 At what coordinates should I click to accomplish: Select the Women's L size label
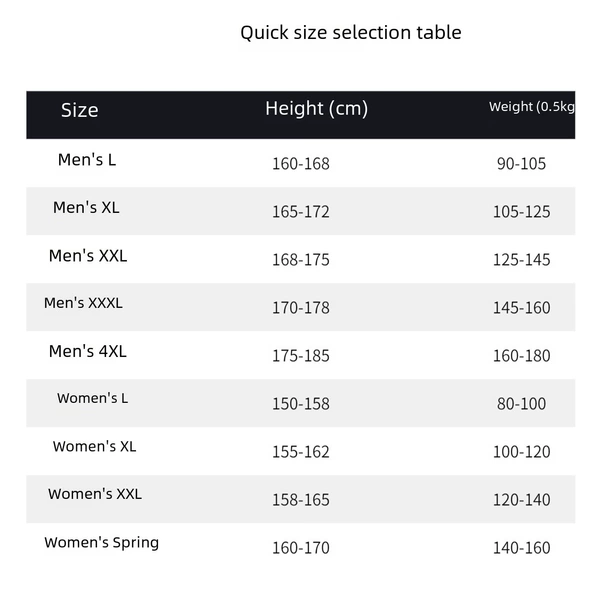pyautogui.click(x=92, y=398)
